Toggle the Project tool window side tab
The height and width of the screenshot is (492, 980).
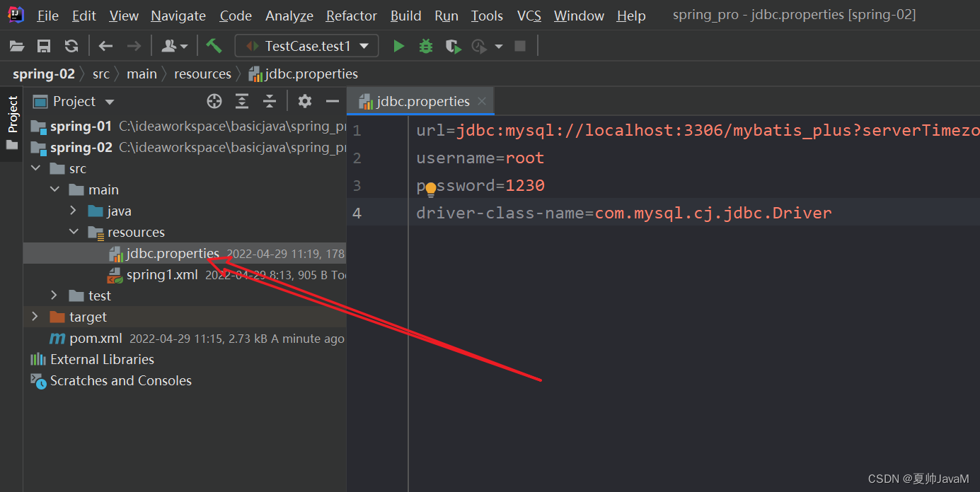pos(12,124)
